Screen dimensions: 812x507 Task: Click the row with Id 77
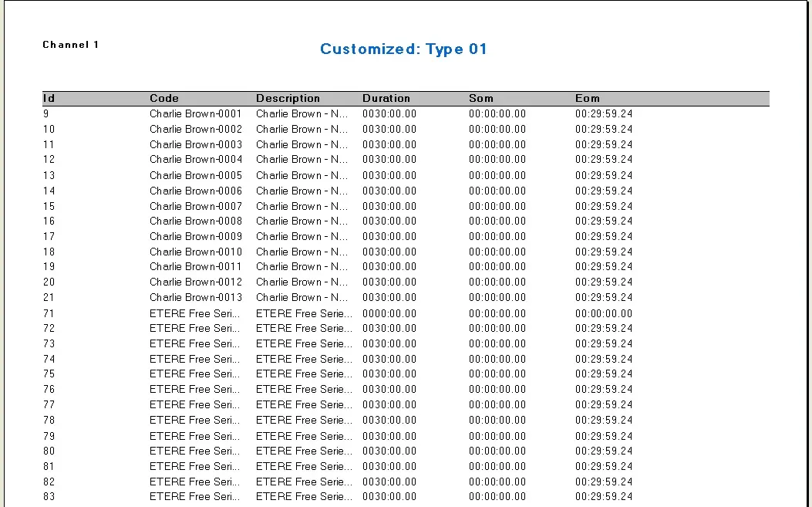click(49, 404)
